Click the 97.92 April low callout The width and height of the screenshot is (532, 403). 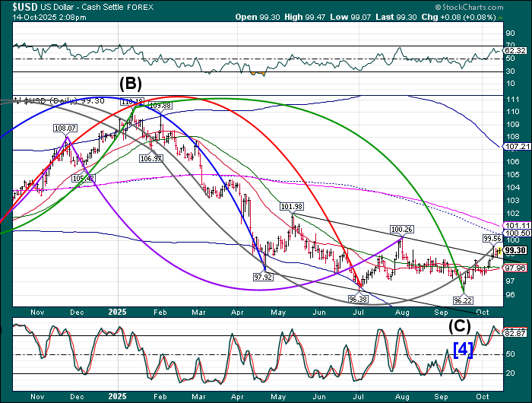coord(262,278)
